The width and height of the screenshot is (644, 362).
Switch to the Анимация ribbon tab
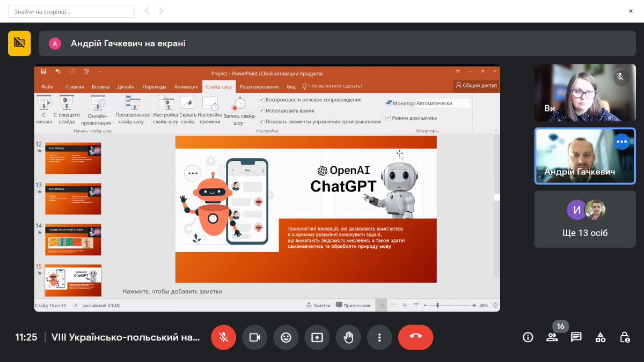pyautogui.click(x=186, y=86)
